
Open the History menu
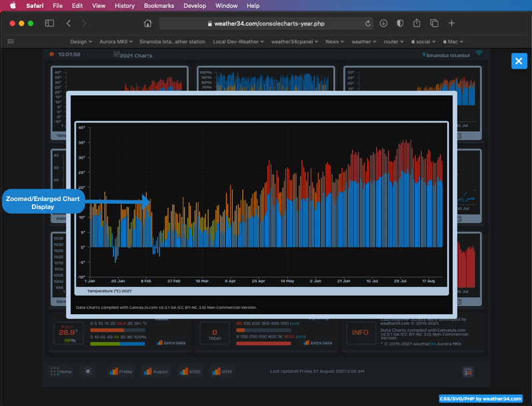124,6
